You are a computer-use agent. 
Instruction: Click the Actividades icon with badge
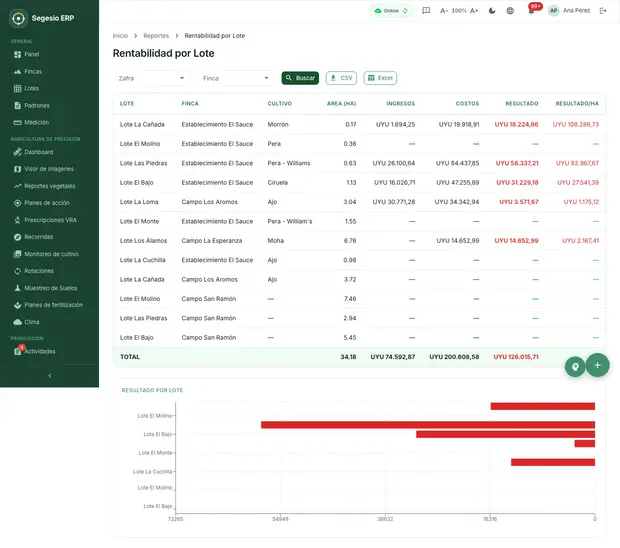pyautogui.click(x=19, y=350)
